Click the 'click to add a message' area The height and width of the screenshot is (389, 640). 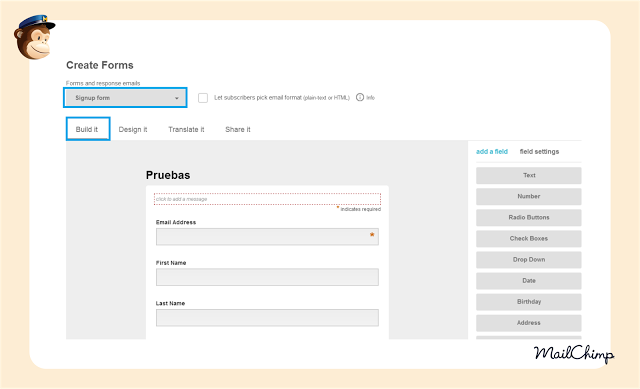coord(267,199)
